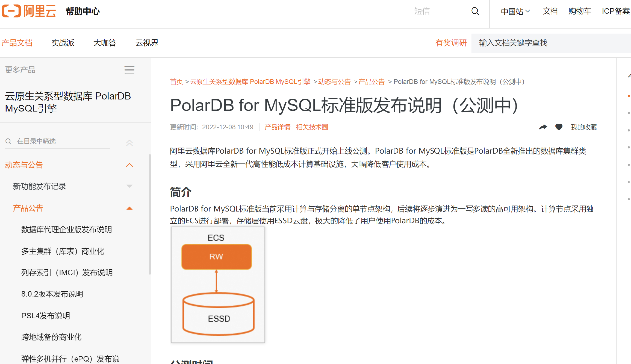Expand 新功能发布记录 with its arrow
Screen dimensions: 631x364
[x=129, y=186]
